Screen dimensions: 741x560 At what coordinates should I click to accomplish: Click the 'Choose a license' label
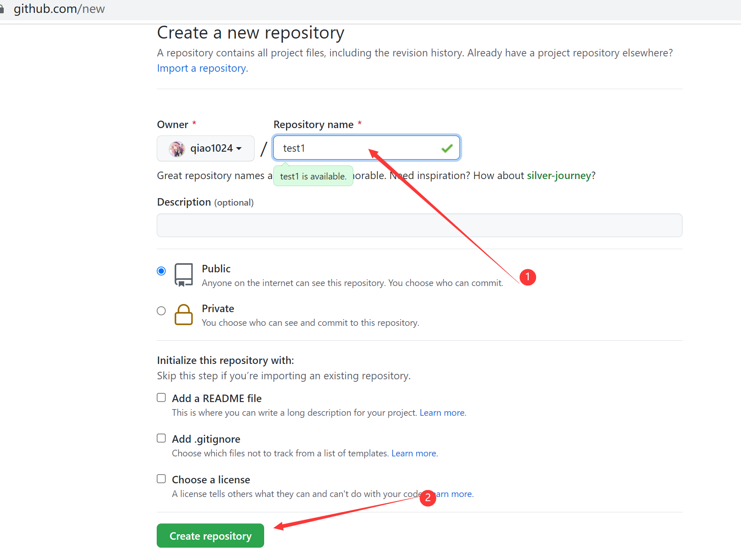[x=211, y=480]
